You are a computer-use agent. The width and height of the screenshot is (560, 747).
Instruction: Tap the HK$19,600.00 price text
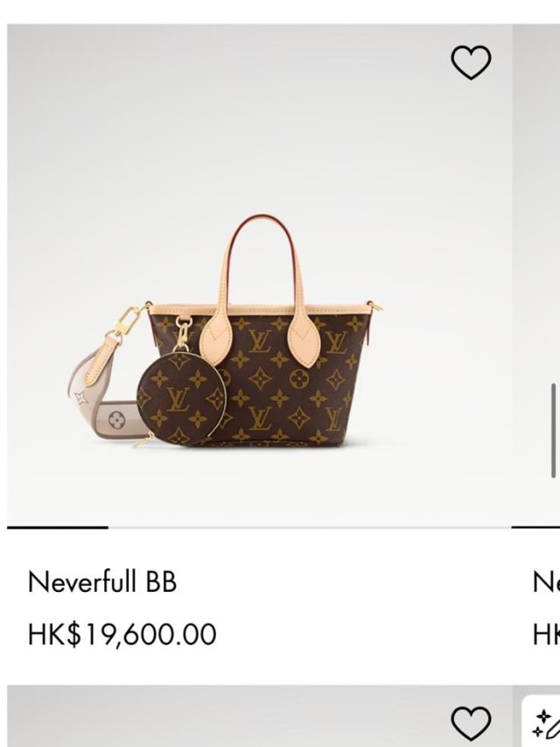click(x=122, y=634)
